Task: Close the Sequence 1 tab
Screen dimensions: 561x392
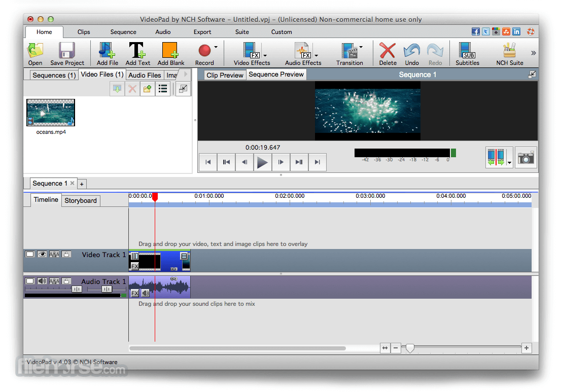Action: pyautogui.click(x=72, y=183)
